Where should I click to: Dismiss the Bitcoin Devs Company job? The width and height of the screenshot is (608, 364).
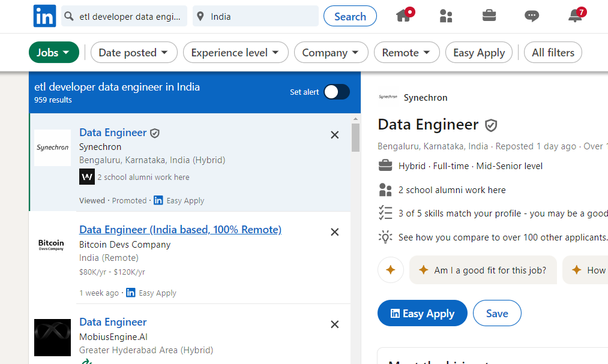click(335, 232)
